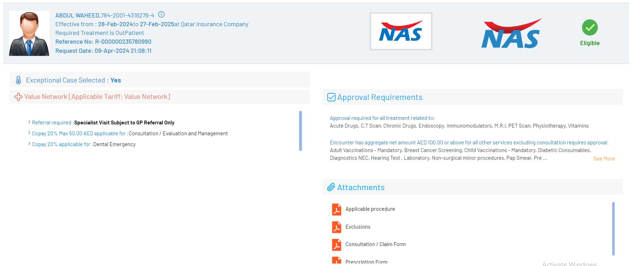
Task: Open the Prescription Form PDF icon
Action: pos(336,261)
